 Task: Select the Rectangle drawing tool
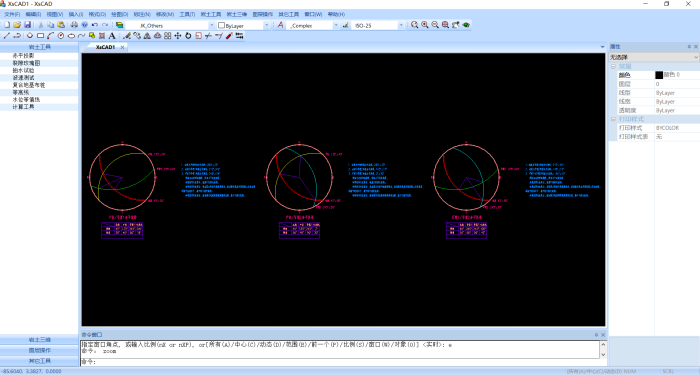click(x=40, y=36)
